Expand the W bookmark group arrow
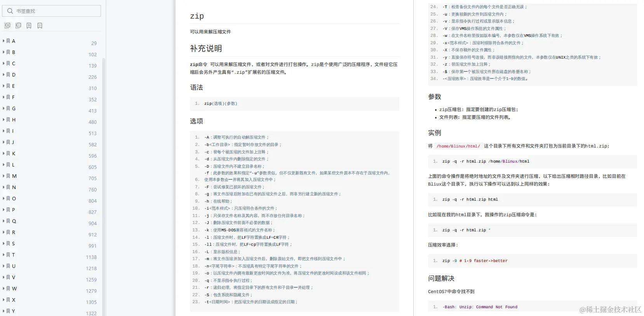The image size is (644, 316). pos(3,288)
